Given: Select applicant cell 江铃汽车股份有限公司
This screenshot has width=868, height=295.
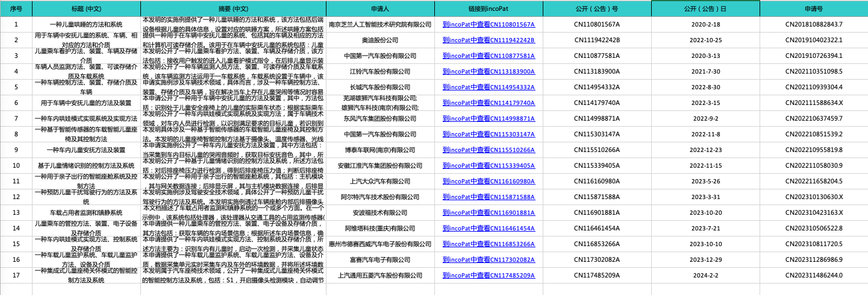Looking at the screenshot, I should (x=380, y=72).
